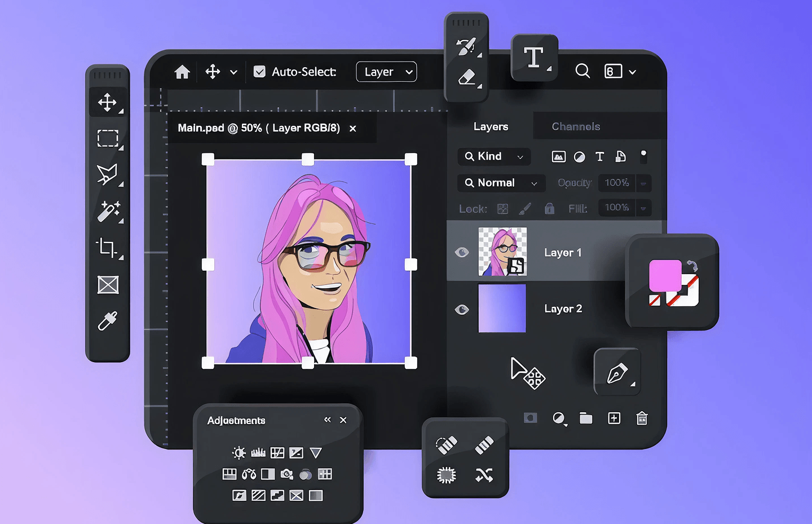Open the Kind filter dropdown
The image size is (812, 524).
pyautogui.click(x=494, y=156)
